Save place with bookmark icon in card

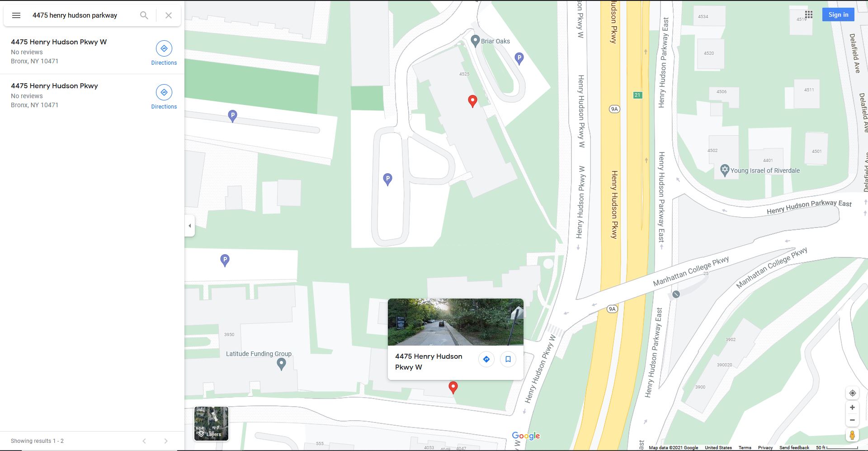click(508, 359)
